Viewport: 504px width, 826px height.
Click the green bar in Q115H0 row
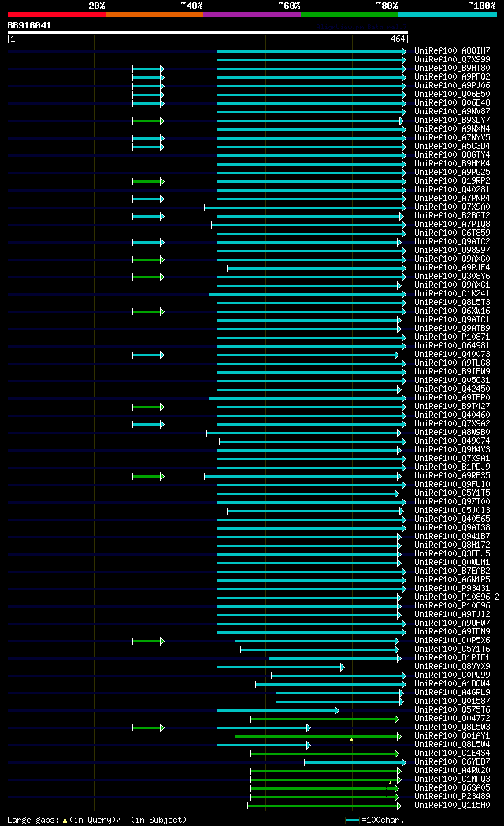[x=324, y=806]
